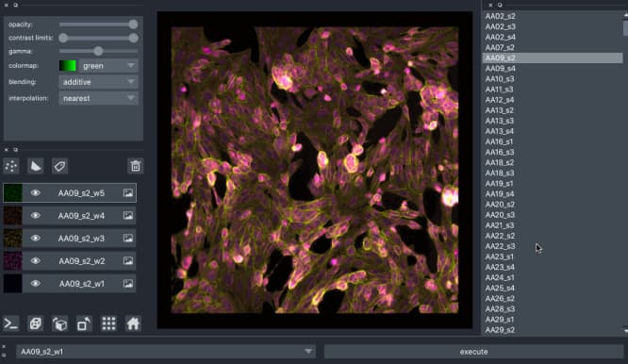Click the execute button

473,352
